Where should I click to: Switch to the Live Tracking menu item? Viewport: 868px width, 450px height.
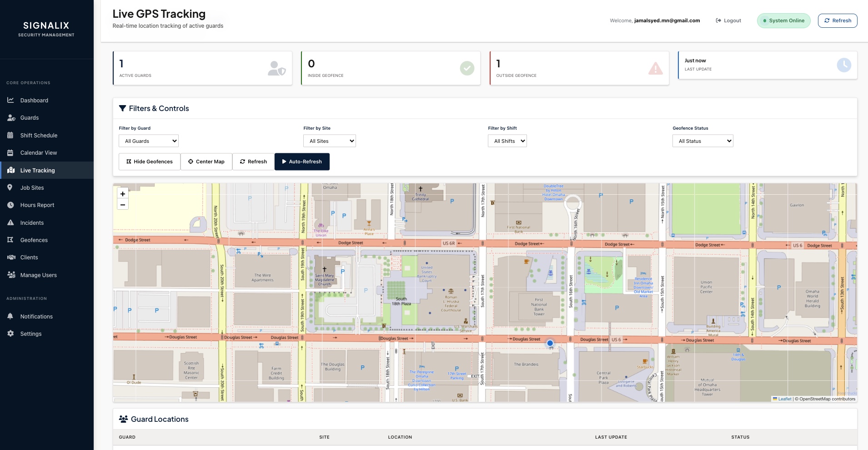click(37, 170)
